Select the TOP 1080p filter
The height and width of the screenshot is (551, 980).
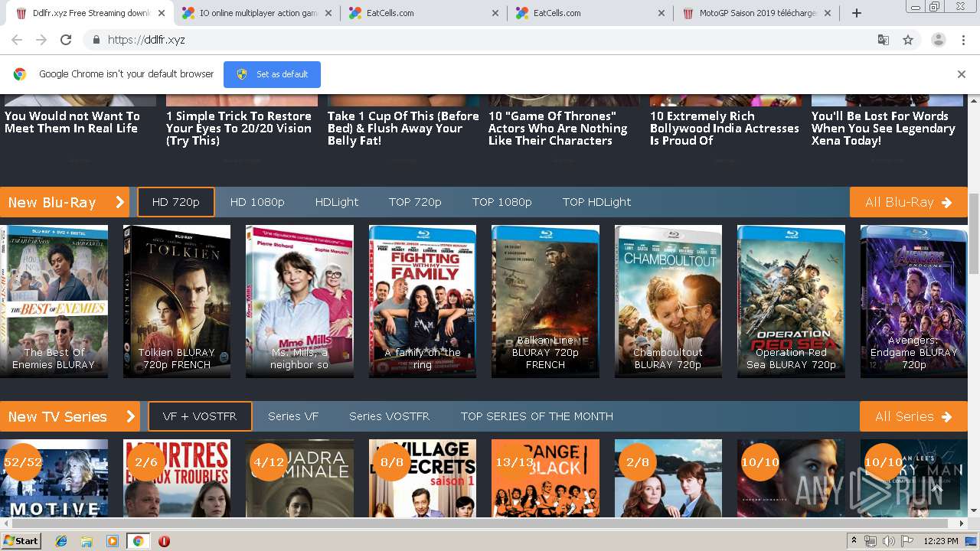pos(501,202)
